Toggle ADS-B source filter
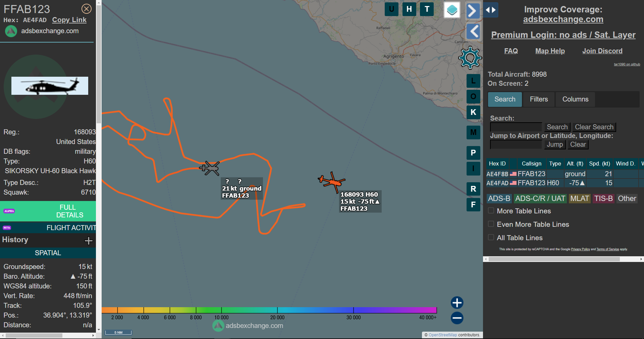 tap(499, 199)
